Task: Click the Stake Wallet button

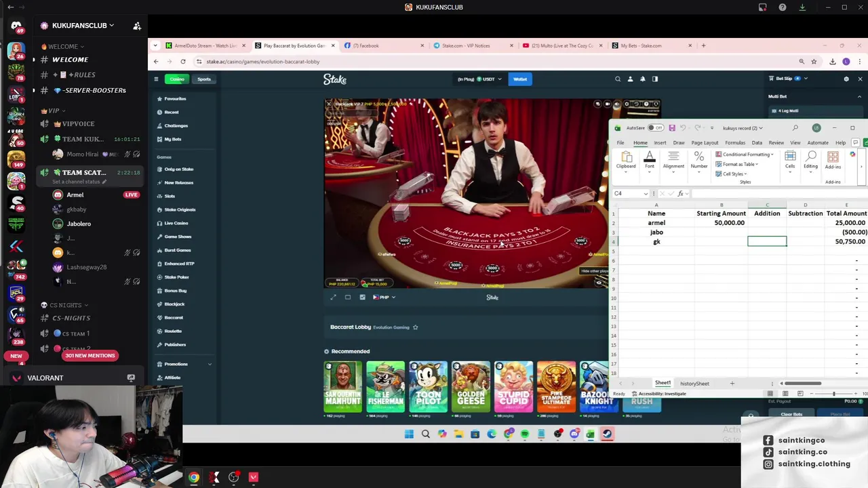Action: [520, 79]
